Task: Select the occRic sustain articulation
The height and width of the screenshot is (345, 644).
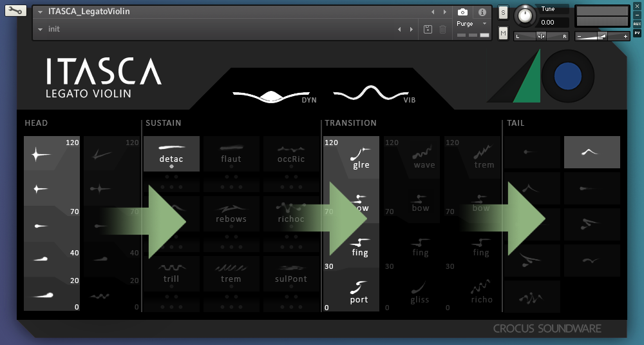Action: 291,153
